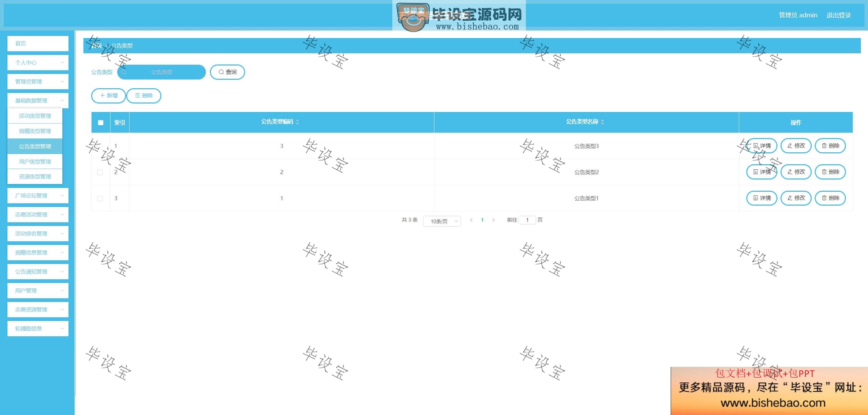Click the batch 删除 button above table
868x415 pixels.
pyautogui.click(x=144, y=96)
